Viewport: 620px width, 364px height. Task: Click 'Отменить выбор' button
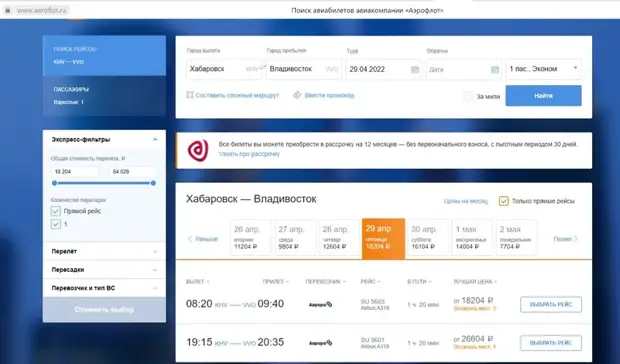pyautogui.click(x=104, y=309)
